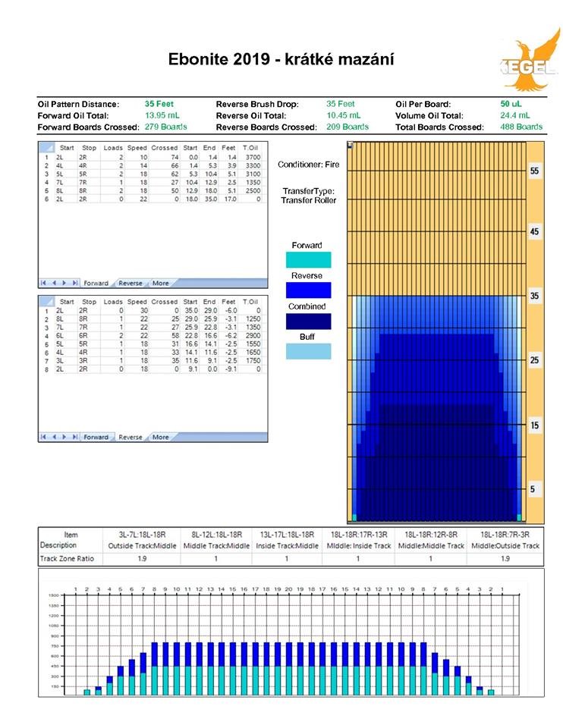The image size is (563, 728).
Task: Click last-sheet arrow in upper table navigator
Action: pyautogui.click(x=74, y=283)
